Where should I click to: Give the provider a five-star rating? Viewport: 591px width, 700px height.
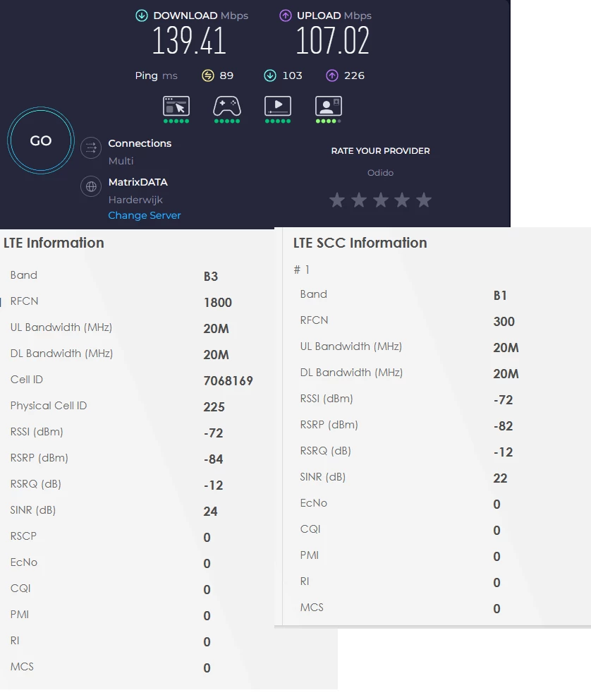(423, 200)
